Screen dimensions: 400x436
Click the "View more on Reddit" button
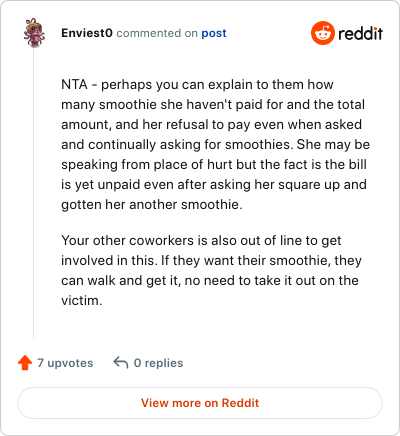pyautogui.click(x=200, y=403)
